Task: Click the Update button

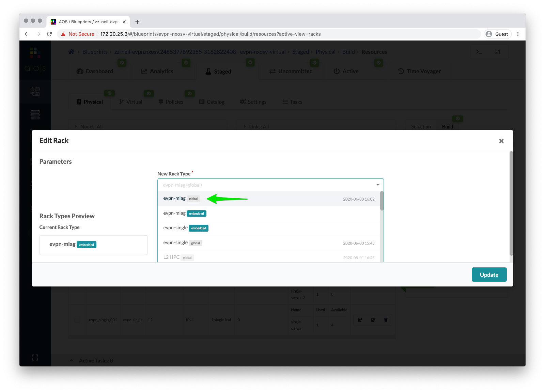Action: pos(489,275)
